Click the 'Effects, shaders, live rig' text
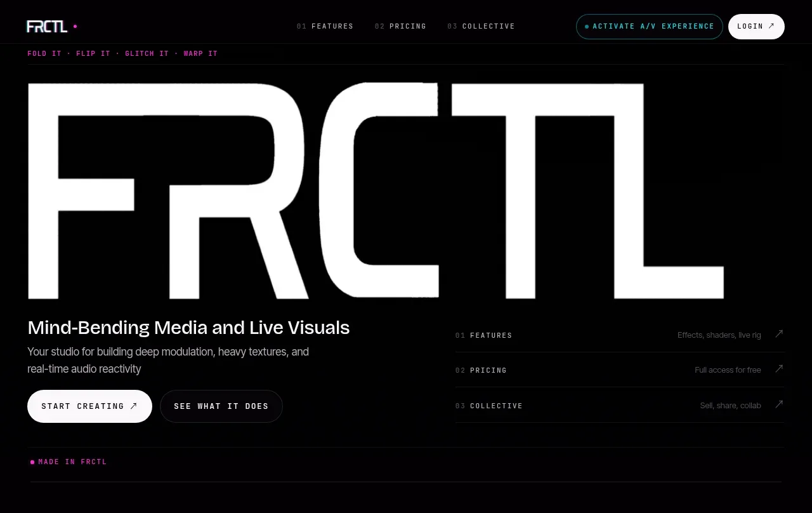 click(x=719, y=335)
